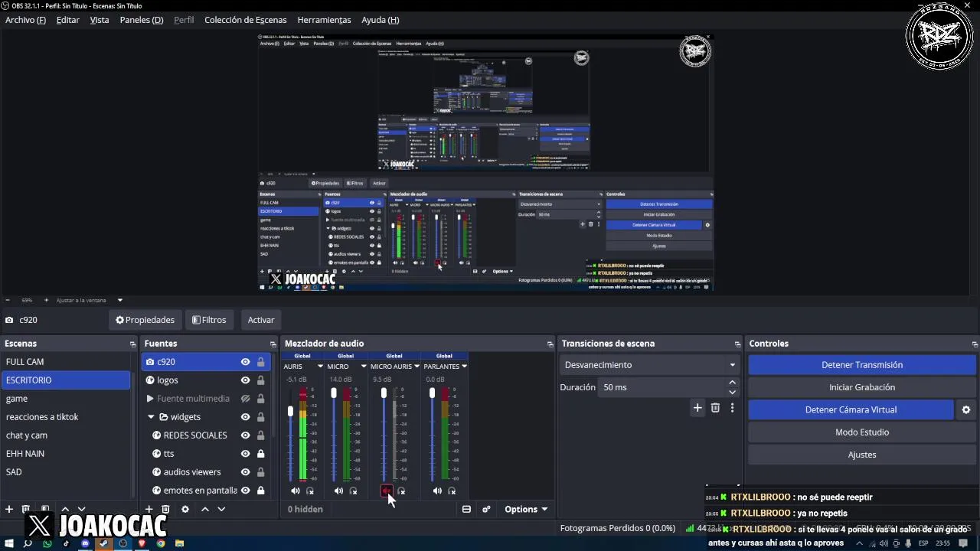The height and width of the screenshot is (551, 980).
Task: Hide the audios viewers source
Action: pyautogui.click(x=245, y=472)
